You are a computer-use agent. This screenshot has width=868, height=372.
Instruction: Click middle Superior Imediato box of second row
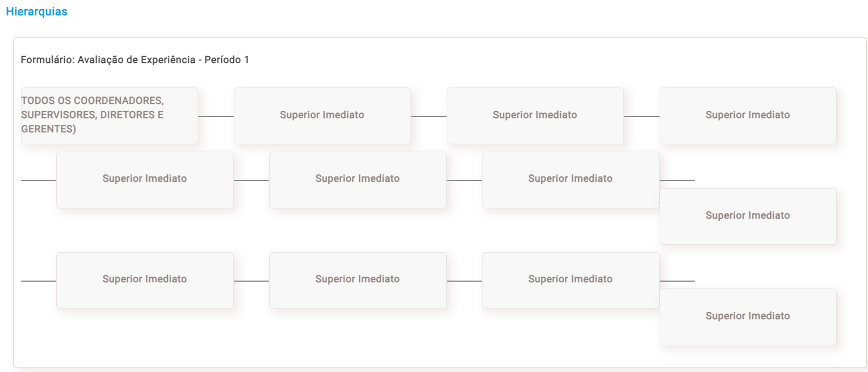click(358, 179)
